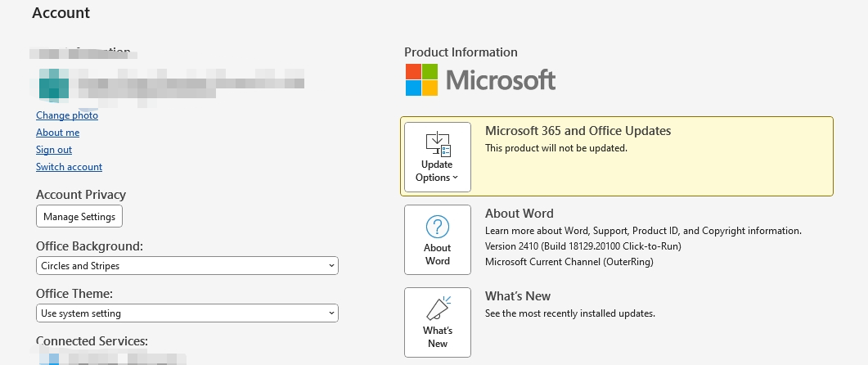Click the Microsoft 365 and Office Updates heading

coord(578,131)
